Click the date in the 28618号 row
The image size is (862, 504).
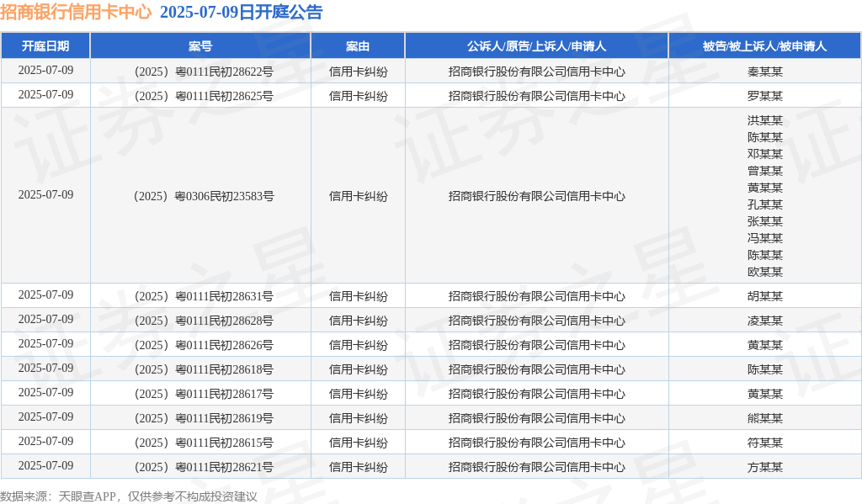point(45,368)
